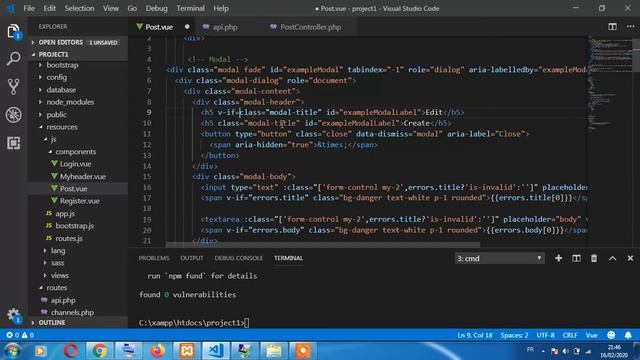Screen dimensions: 640x360
Task: Click Ln 9, Col 18 cursor position
Action: 475,335
